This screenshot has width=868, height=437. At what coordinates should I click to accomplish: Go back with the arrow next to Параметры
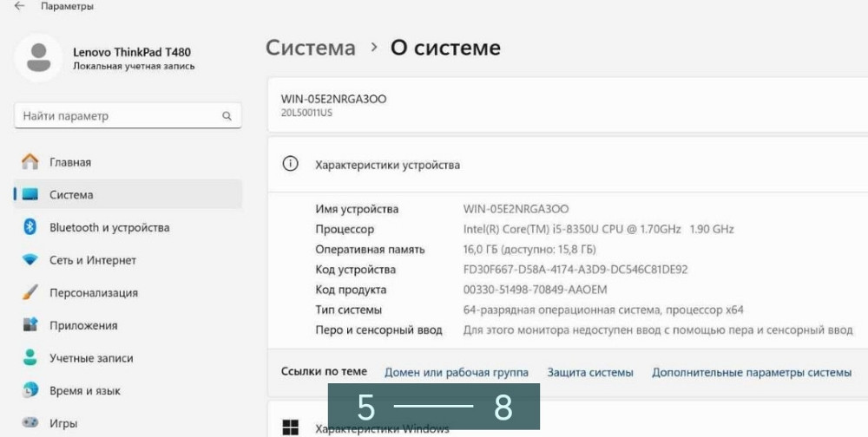click(19, 7)
